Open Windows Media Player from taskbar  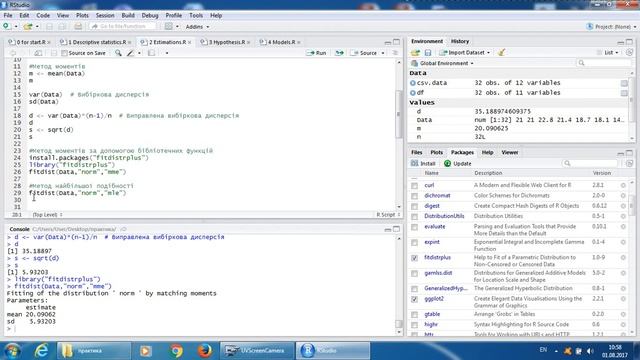click(146, 351)
